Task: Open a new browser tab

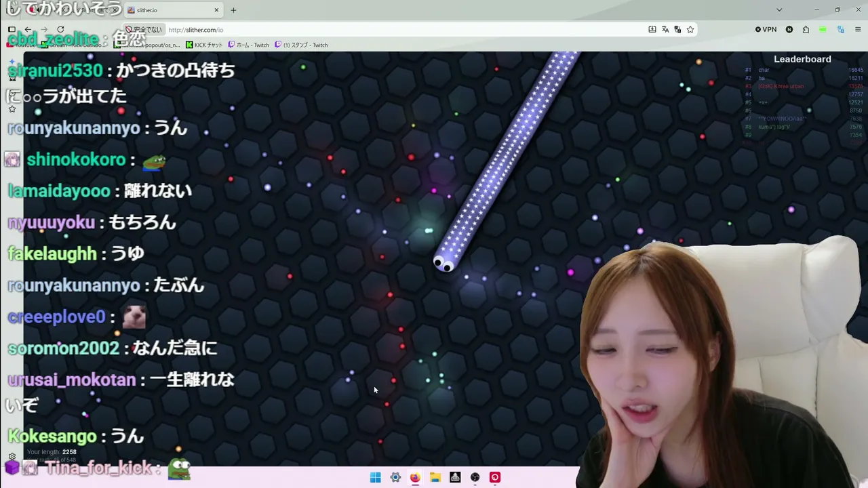Action: pyautogui.click(x=233, y=10)
